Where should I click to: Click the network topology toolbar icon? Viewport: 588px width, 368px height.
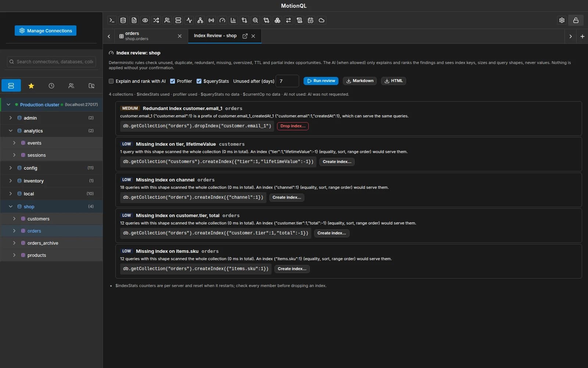(x=200, y=20)
